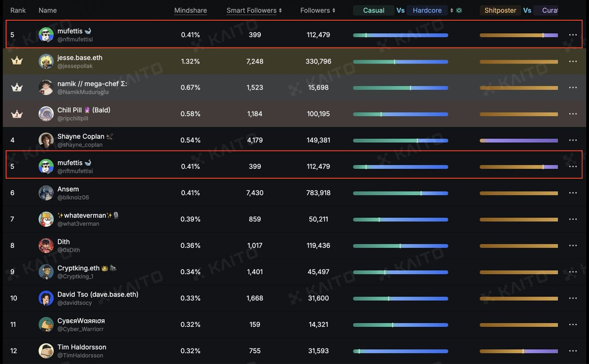The height and width of the screenshot is (364, 589).
Task: Open the @NamikMuduroglu handle link
Action: [x=83, y=92]
